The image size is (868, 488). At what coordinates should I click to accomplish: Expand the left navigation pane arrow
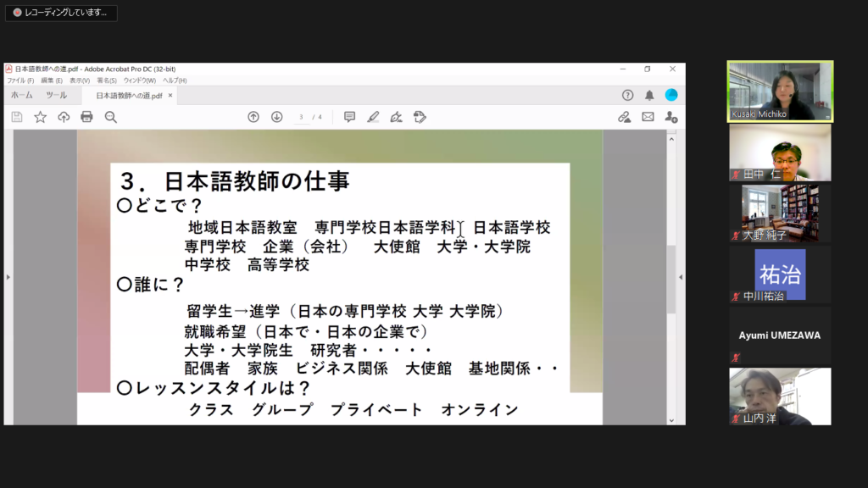coord(8,277)
